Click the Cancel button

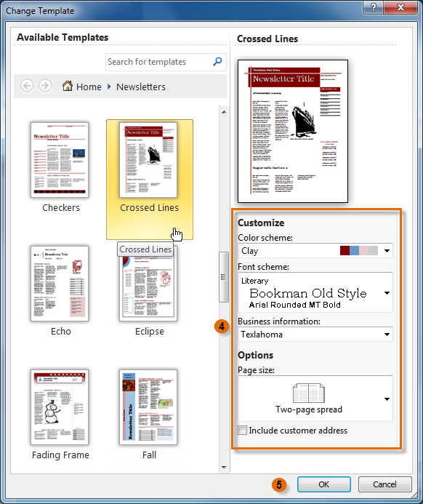(x=384, y=484)
